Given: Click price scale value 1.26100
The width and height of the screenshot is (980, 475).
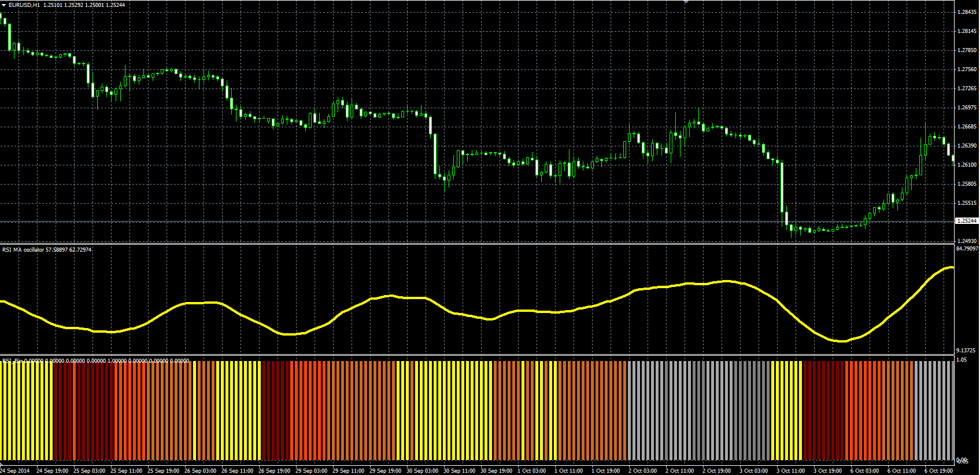Looking at the screenshot, I should [967, 165].
